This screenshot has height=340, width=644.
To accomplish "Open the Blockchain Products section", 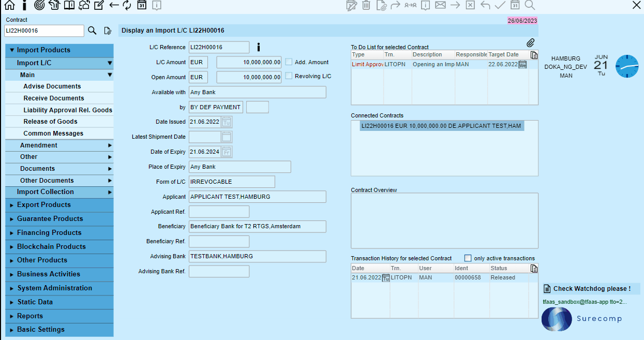I will click(59, 247).
